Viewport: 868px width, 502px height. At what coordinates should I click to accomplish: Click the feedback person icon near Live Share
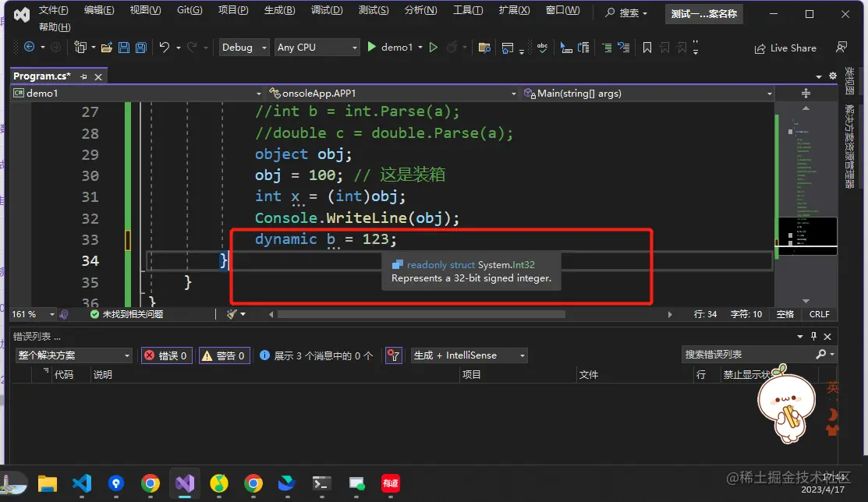[x=841, y=48]
